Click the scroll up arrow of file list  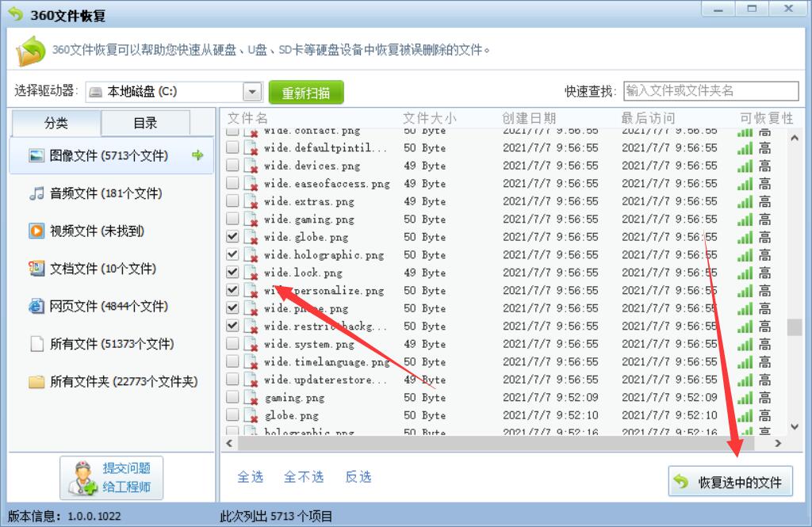[x=795, y=138]
